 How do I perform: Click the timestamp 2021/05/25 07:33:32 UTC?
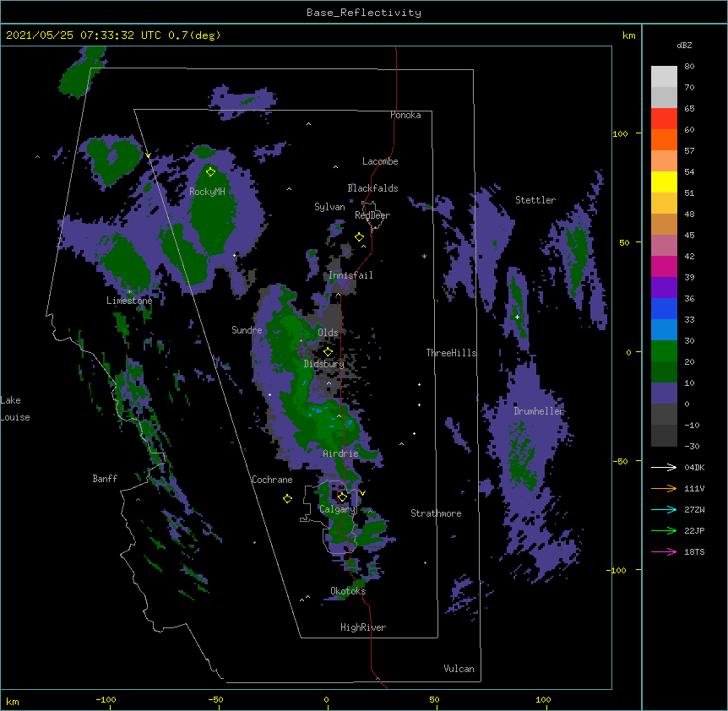(84, 35)
